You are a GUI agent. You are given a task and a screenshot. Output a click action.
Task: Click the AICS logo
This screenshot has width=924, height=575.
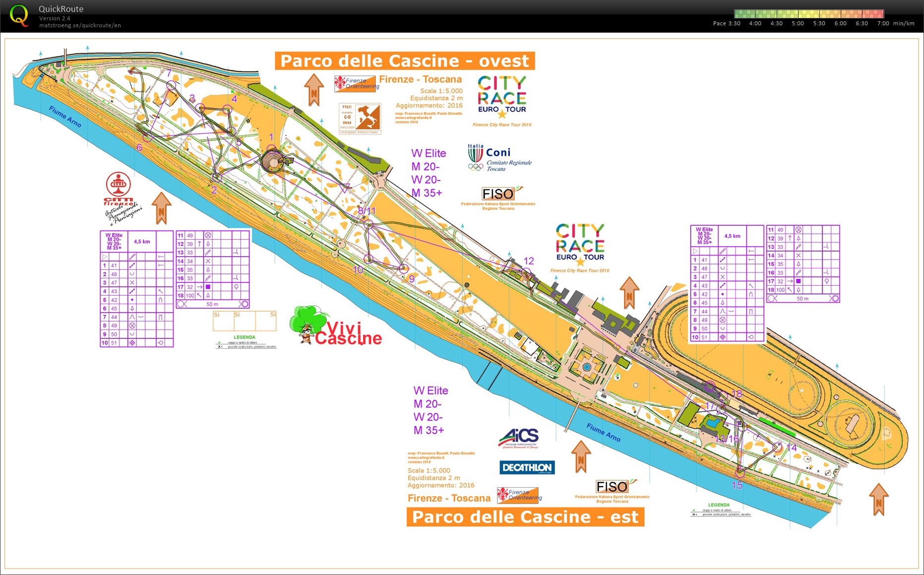tap(518, 439)
